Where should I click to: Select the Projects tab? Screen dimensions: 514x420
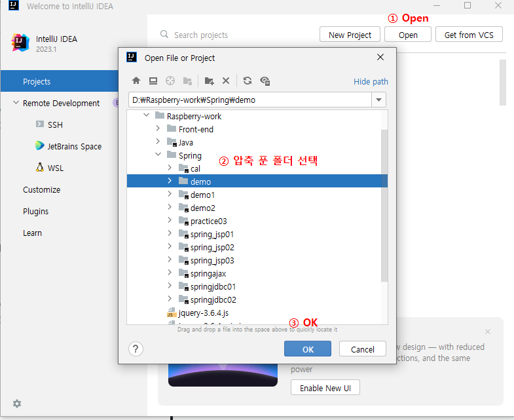click(x=60, y=81)
